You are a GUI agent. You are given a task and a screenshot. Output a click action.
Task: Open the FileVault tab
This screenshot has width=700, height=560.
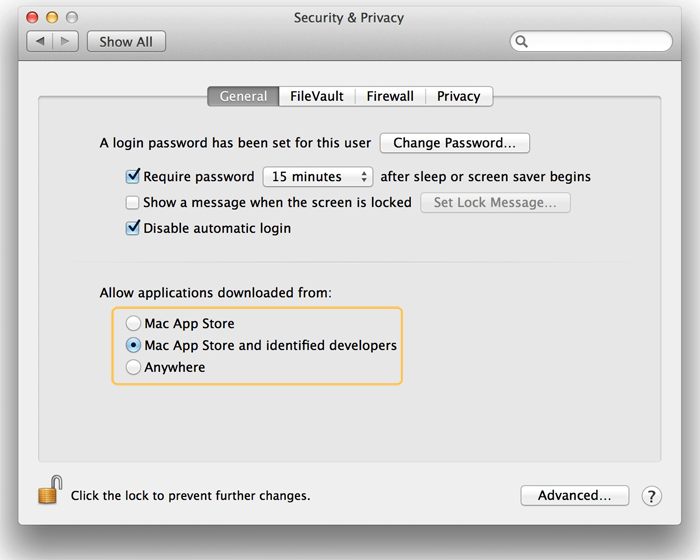[x=317, y=96]
